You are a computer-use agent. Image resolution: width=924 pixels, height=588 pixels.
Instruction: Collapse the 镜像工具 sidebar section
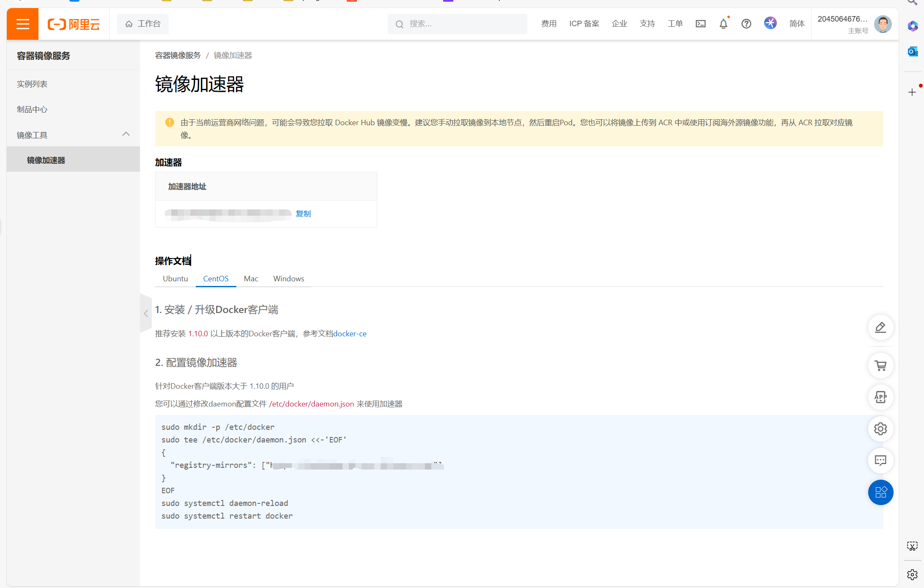pos(126,135)
